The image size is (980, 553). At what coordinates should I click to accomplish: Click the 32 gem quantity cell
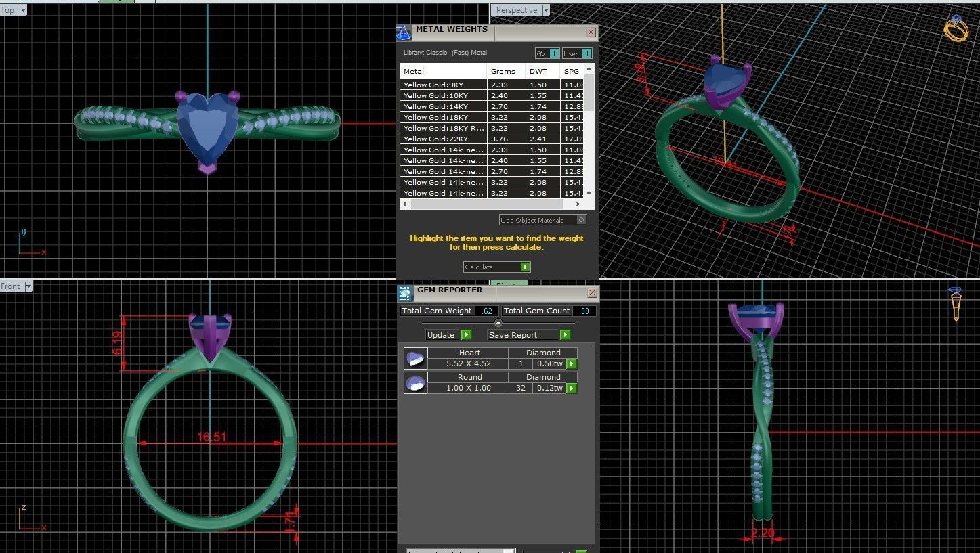[x=521, y=388]
